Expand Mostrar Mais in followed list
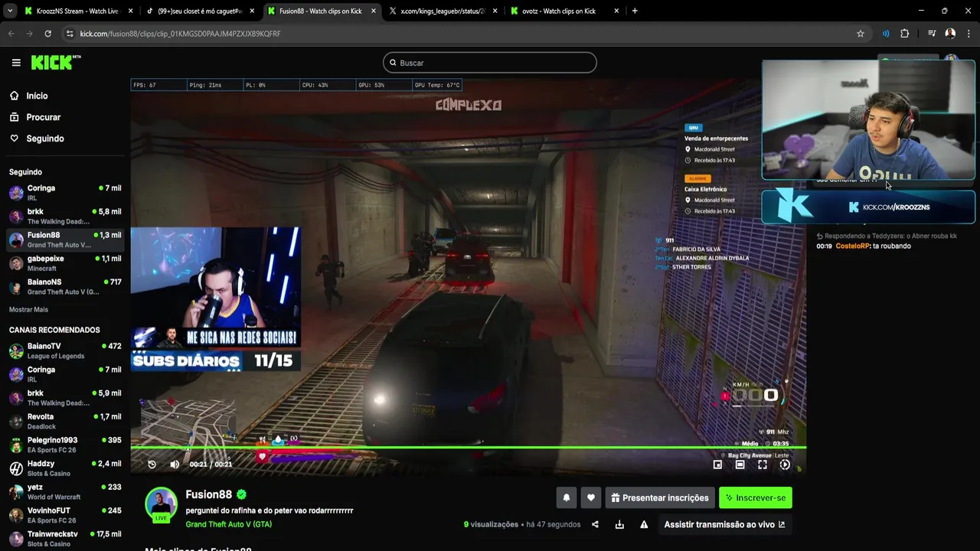Viewport: 980px width, 551px height. click(x=28, y=310)
